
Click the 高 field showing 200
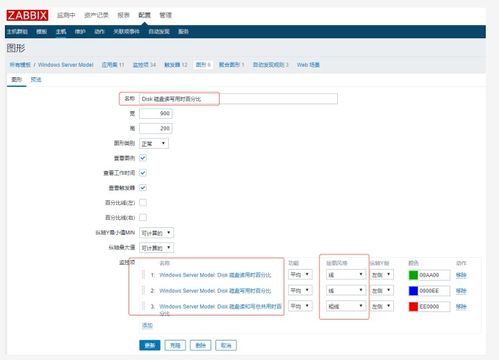156,128
